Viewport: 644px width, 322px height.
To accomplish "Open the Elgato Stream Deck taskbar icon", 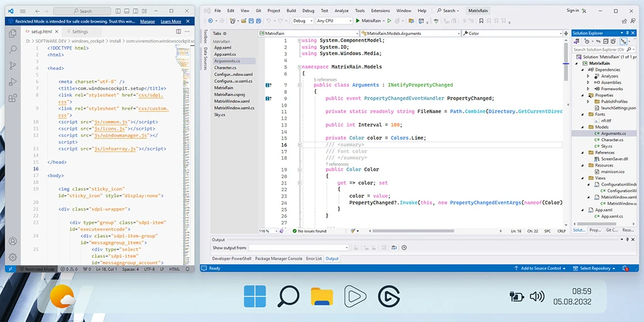I will click(x=389, y=296).
